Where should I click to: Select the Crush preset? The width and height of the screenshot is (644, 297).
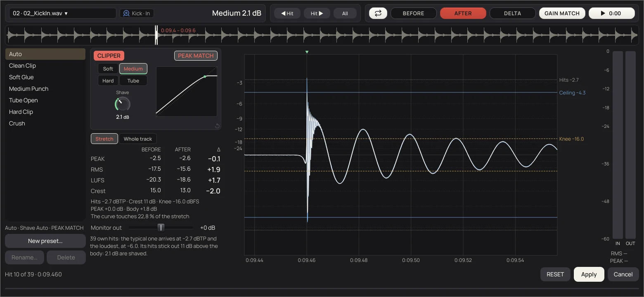[x=45, y=123]
